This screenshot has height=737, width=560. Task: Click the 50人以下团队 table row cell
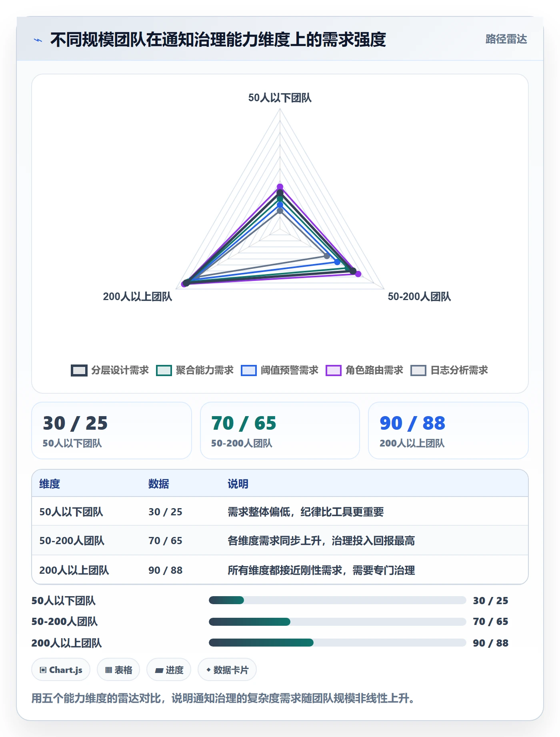[x=71, y=512]
